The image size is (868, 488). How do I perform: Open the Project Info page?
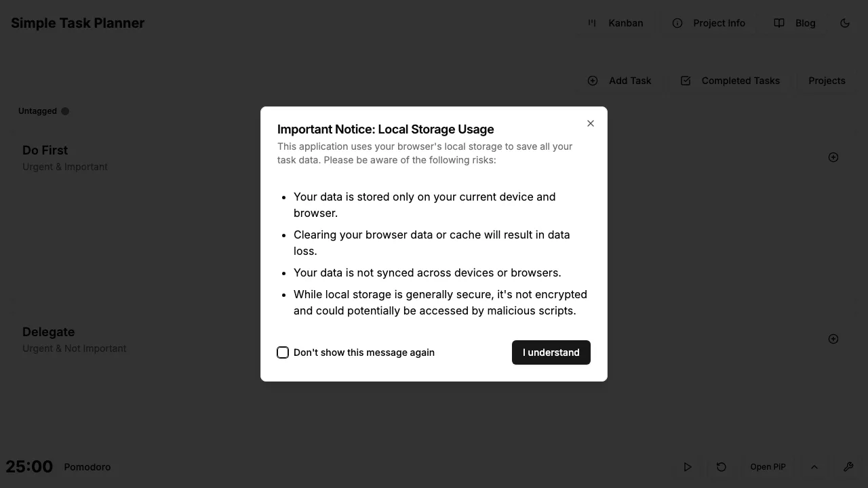pyautogui.click(x=709, y=23)
